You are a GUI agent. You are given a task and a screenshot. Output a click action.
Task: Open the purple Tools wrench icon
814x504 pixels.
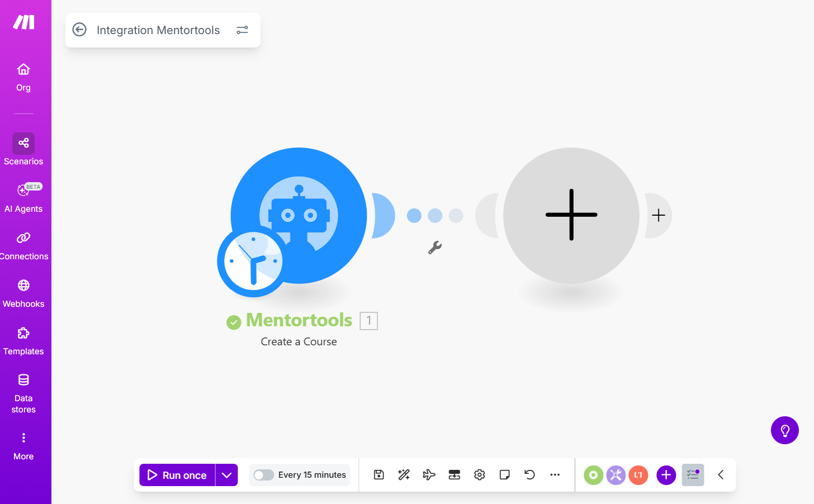(x=616, y=475)
